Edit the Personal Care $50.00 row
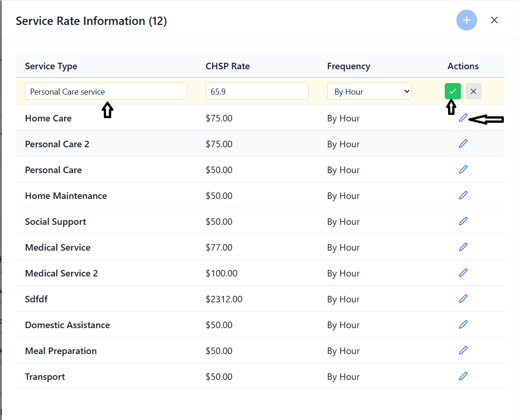The width and height of the screenshot is (520, 420). click(x=463, y=169)
